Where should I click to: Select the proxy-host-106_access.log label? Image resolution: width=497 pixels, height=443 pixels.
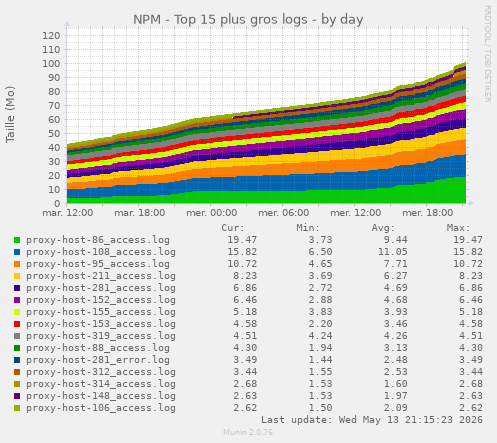click(101, 408)
